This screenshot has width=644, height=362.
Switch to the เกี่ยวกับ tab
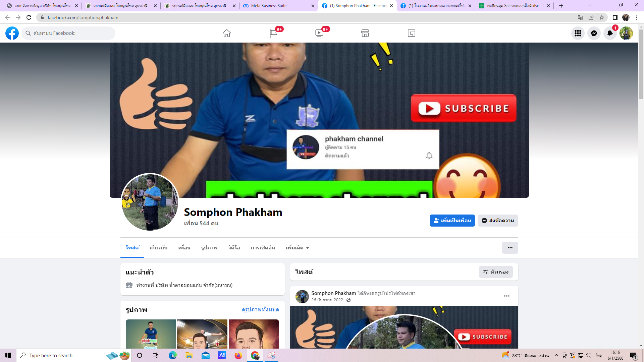coord(158,248)
